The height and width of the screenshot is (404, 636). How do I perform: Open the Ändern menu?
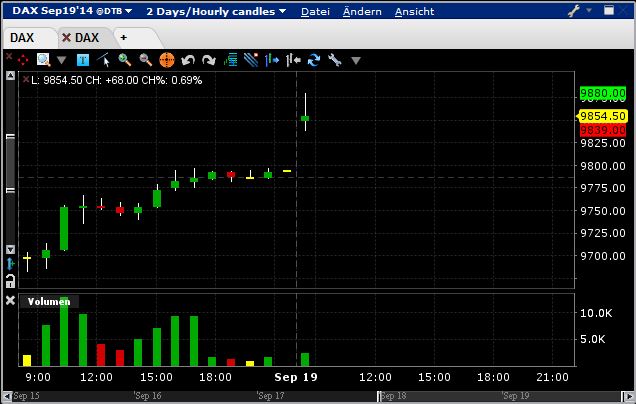(x=362, y=11)
